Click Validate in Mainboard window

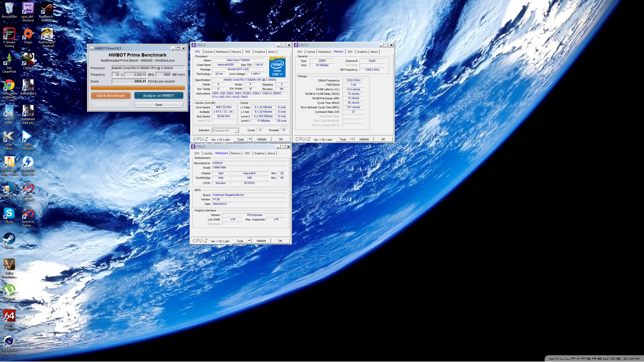click(261, 241)
